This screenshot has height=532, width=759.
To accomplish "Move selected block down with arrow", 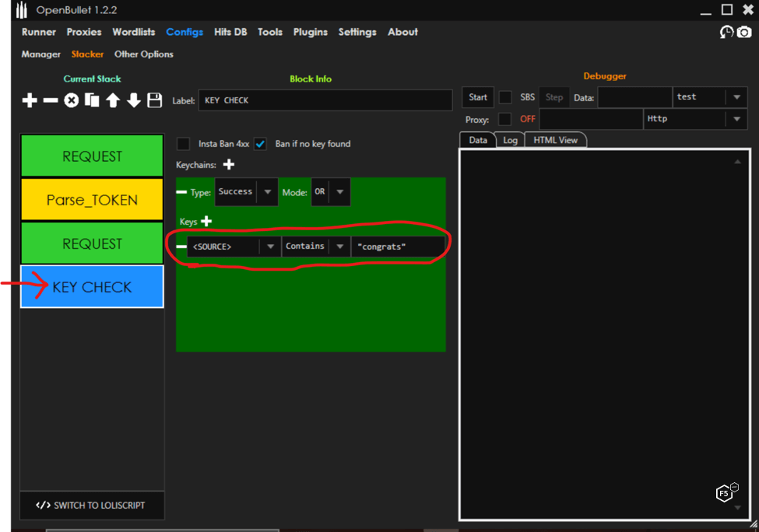I will [x=134, y=100].
